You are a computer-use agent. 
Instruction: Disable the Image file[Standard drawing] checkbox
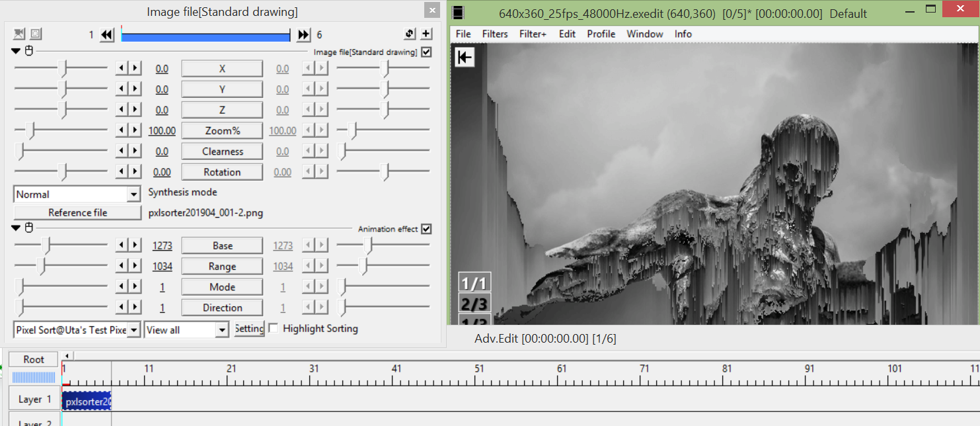(426, 52)
